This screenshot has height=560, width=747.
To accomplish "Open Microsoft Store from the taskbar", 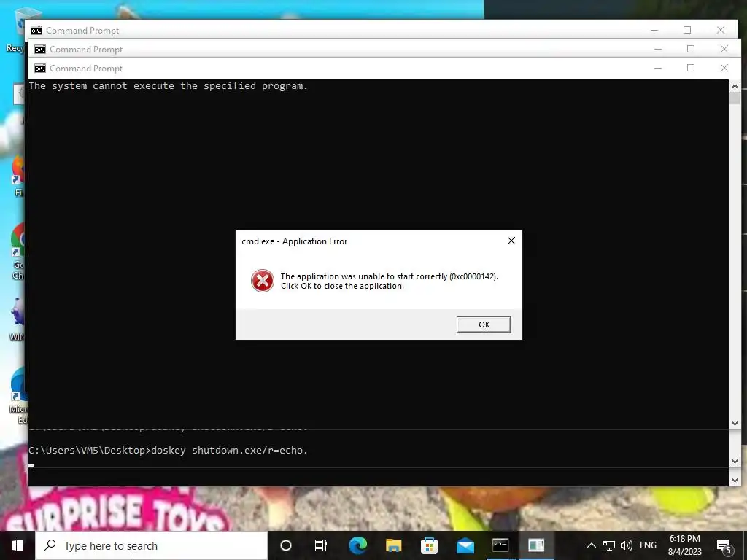I will click(x=429, y=545).
